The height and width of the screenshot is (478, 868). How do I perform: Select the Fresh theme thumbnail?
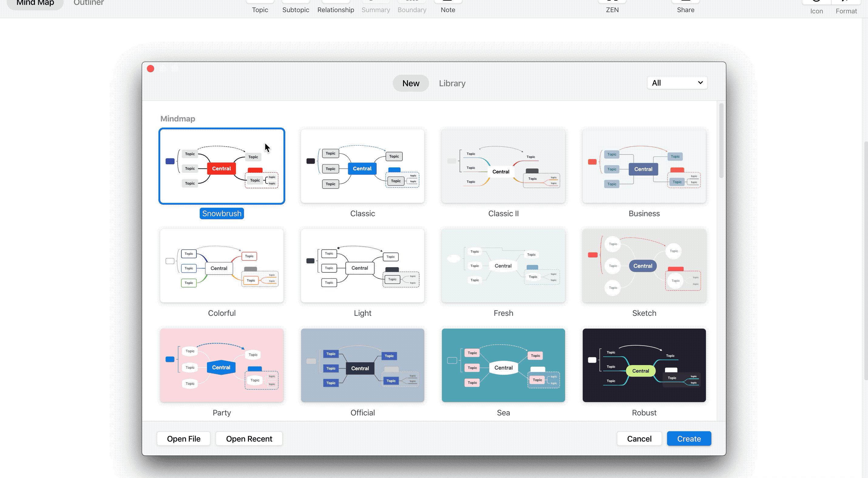pyautogui.click(x=503, y=266)
